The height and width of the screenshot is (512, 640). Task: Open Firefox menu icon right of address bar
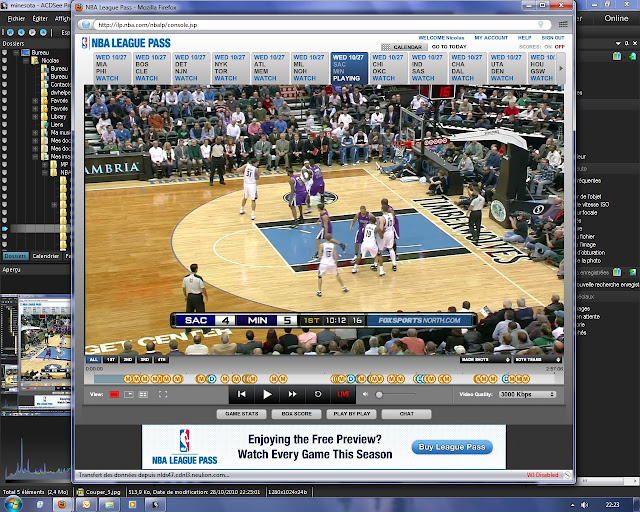(x=563, y=24)
